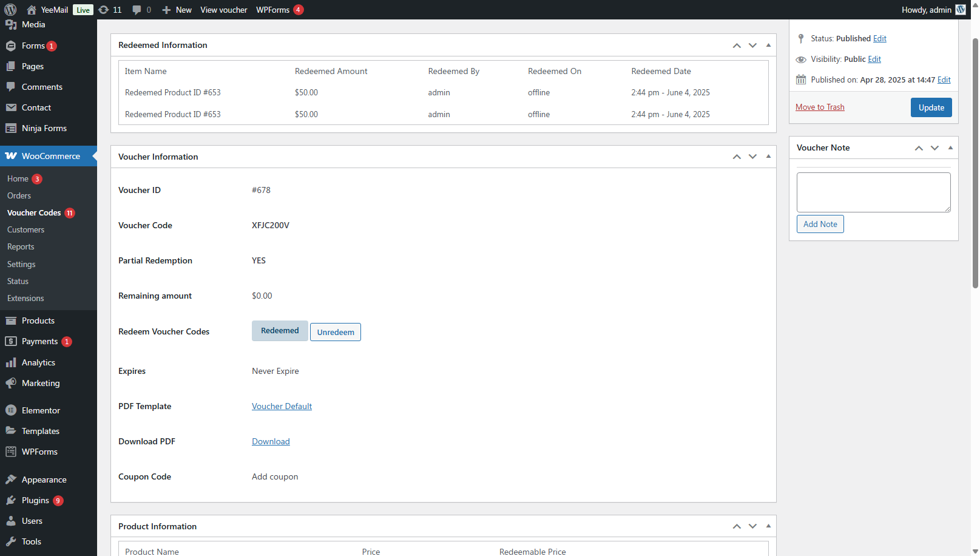Click the Elementor sidebar icon
This screenshot has width=980, height=556.
11,410
